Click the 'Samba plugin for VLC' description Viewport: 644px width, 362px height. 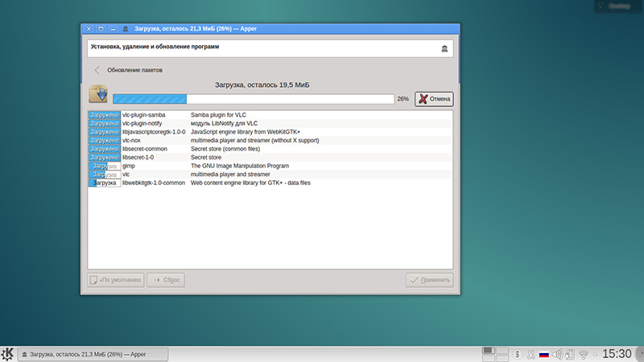[218, 115]
